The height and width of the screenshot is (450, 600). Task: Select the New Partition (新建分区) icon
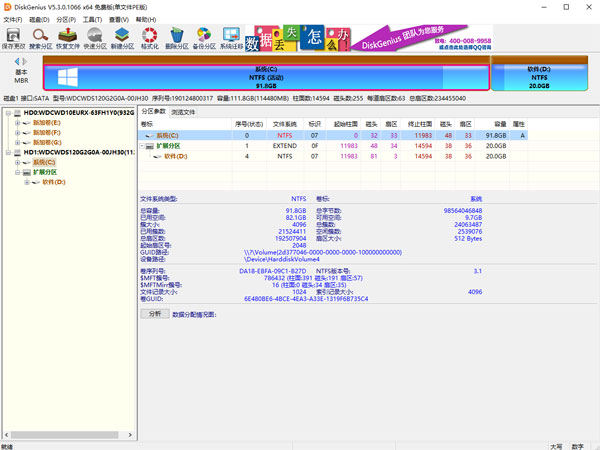point(123,38)
